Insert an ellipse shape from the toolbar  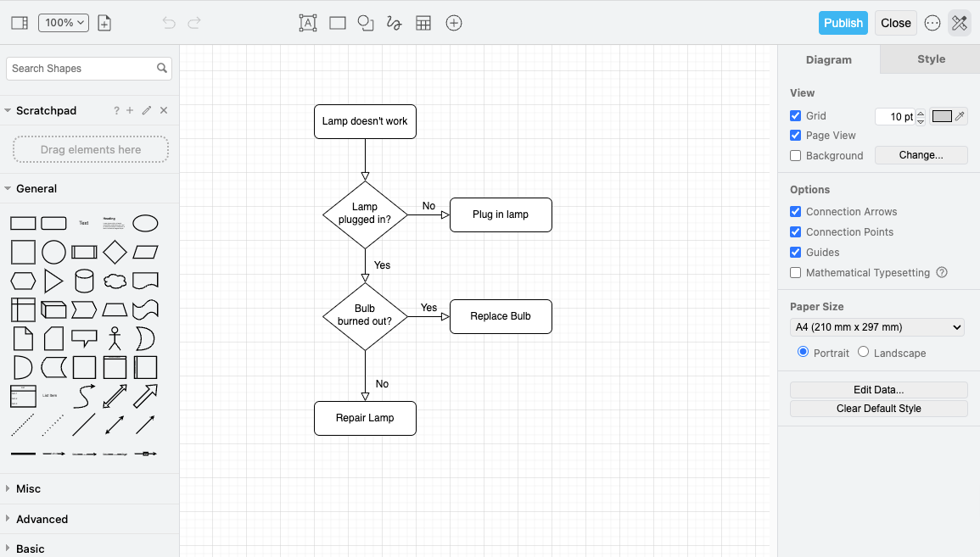click(x=365, y=23)
